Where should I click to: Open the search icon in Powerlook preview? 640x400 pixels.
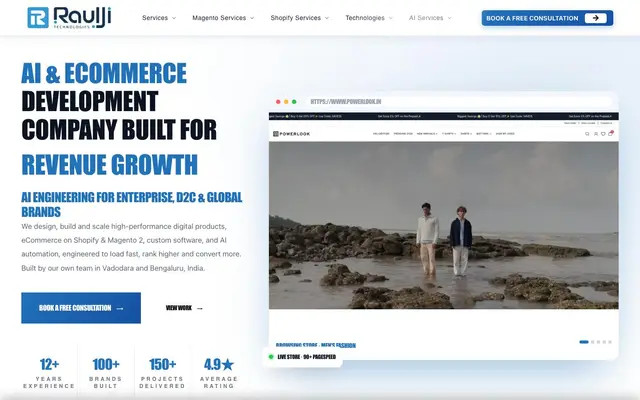[587, 134]
